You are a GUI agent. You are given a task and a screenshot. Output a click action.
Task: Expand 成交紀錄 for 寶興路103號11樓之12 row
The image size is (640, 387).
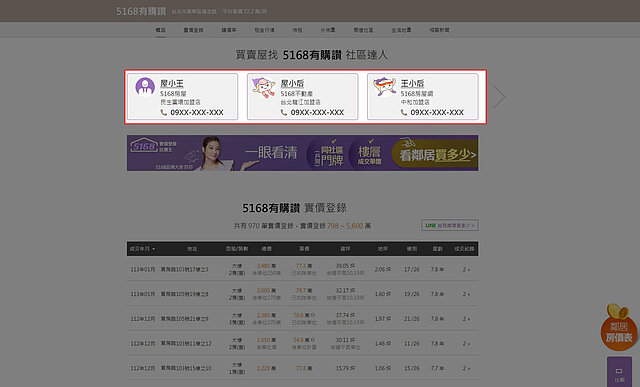[x=466, y=344]
